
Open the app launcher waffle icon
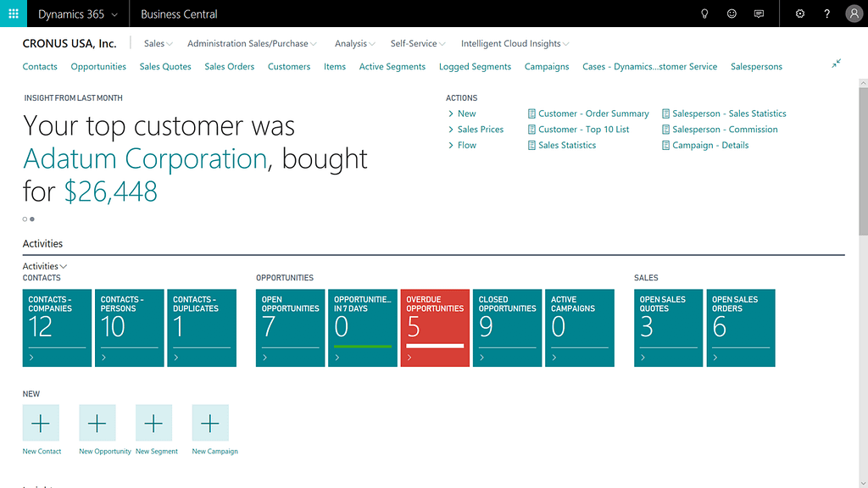14,14
